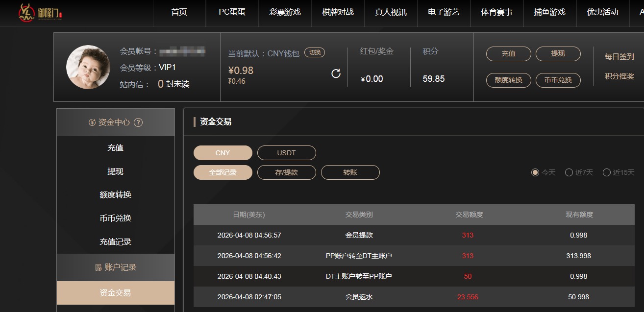Select the highlighted CNY filter pill

coord(223,153)
